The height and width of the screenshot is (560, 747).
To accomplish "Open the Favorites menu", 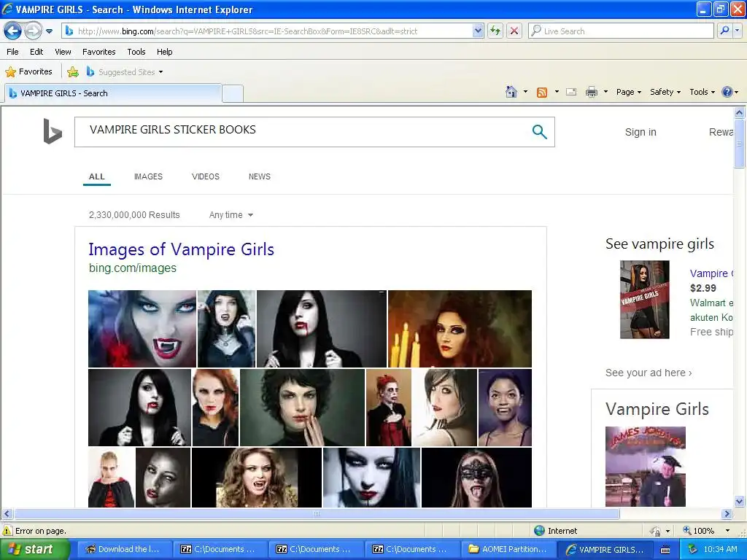I will coord(99,52).
